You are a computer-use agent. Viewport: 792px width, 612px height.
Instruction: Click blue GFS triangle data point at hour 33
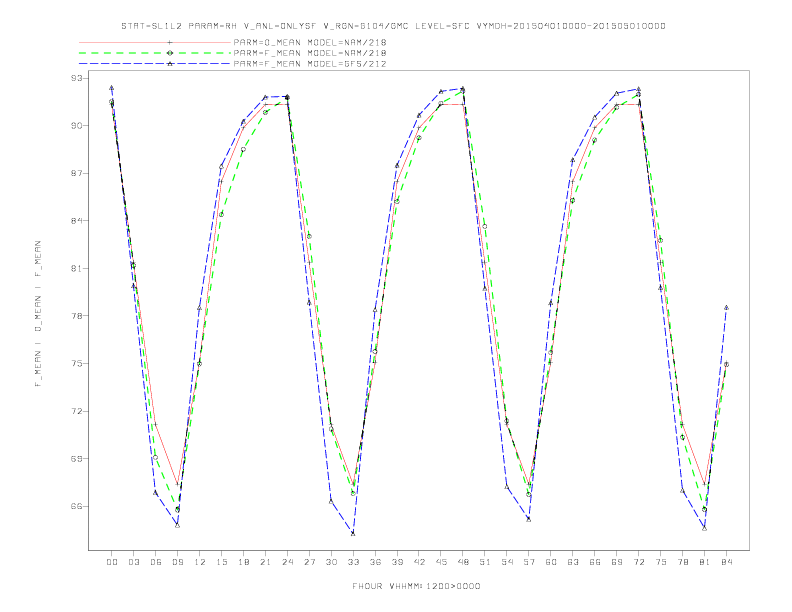tap(353, 533)
